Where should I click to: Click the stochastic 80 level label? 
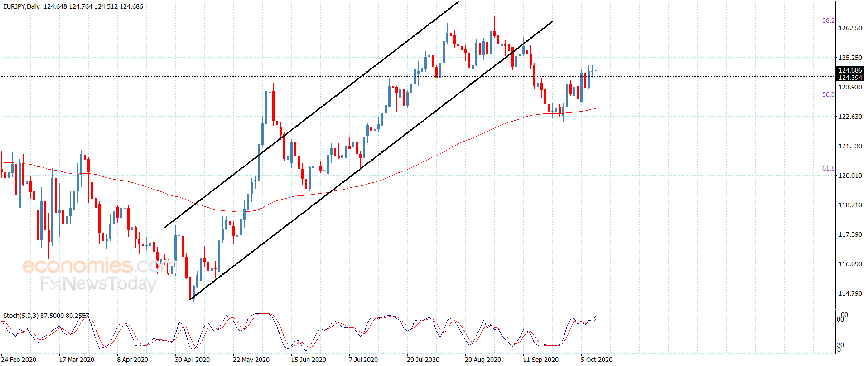tap(840, 320)
